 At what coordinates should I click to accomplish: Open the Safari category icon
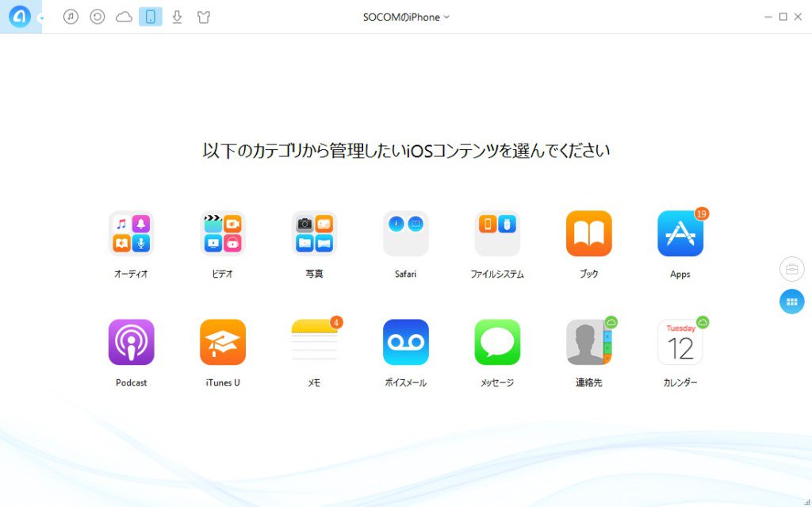point(405,233)
